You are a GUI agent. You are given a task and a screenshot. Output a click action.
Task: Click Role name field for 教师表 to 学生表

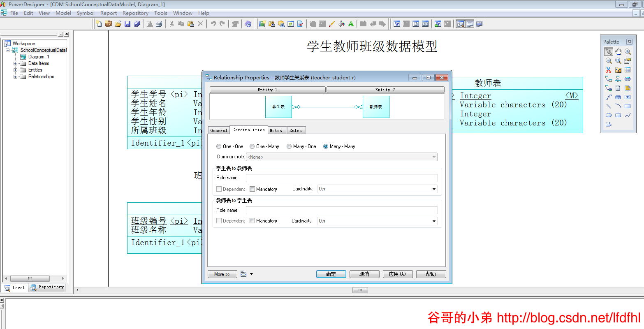[x=341, y=210]
